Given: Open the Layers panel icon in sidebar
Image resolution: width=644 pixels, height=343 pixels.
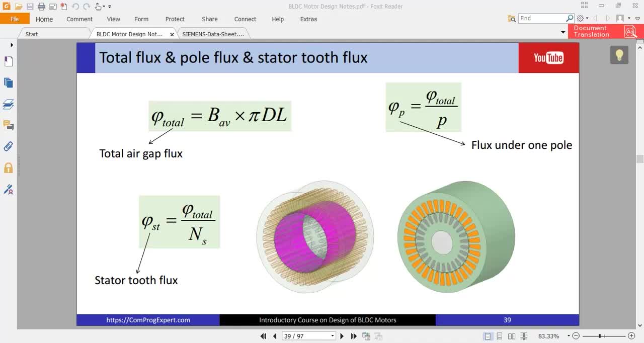Looking at the screenshot, I should coord(9,104).
